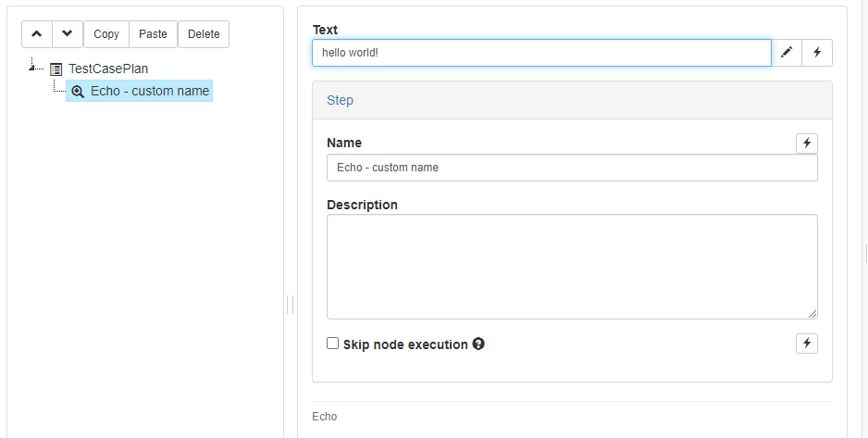Select TestCasePlan in the tree
This screenshot has width=868, height=438.
pyautogui.click(x=108, y=69)
